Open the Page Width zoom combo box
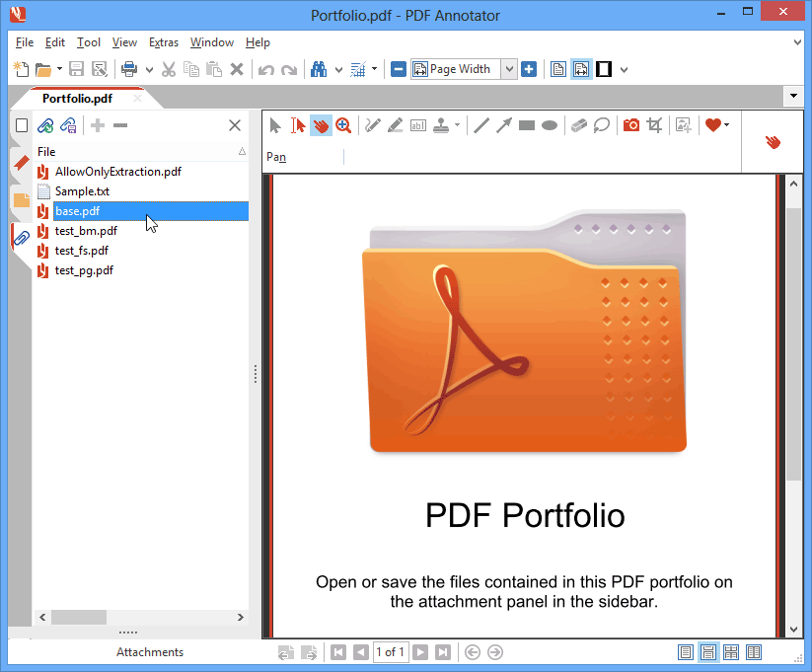The width and height of the screenshot is (812, 672). (464, 69)
